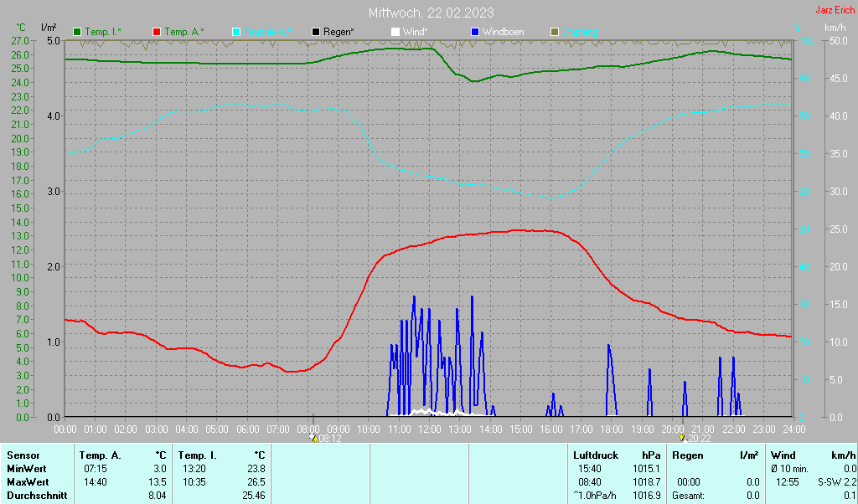
Task: Select the black Regen legend swatch
Action: pyautogui.click(x=316, y=33)
